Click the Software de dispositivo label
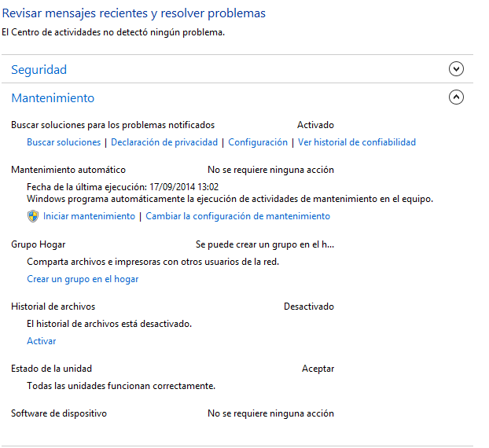The height and width of the screenshot is (448, 489). click(x=59, y=413)
